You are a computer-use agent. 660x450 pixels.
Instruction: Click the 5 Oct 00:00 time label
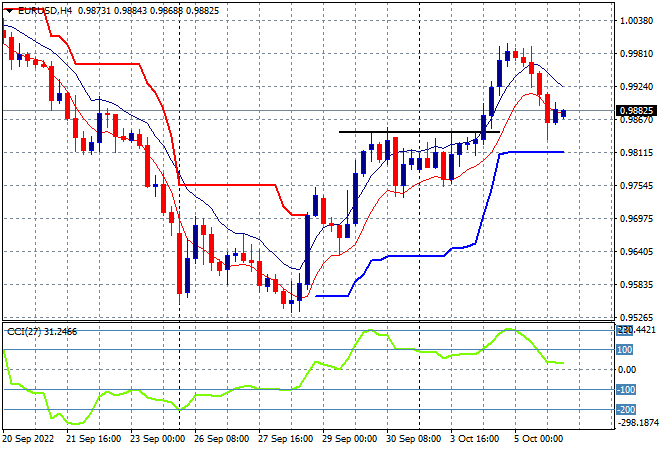[538, 439]
